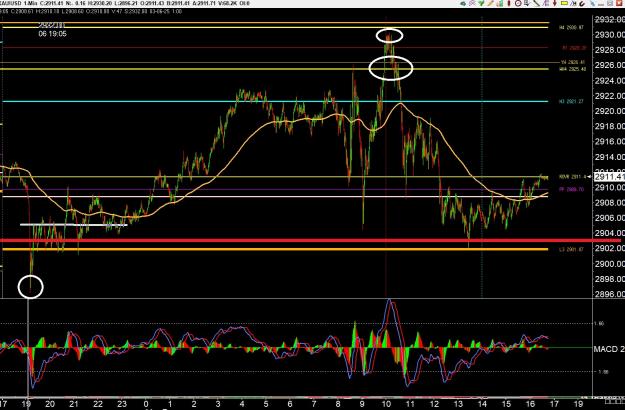This screenshot has height=410, width=625.
Task: Click the H4 level label near 2930
Action: coord(572,27)
